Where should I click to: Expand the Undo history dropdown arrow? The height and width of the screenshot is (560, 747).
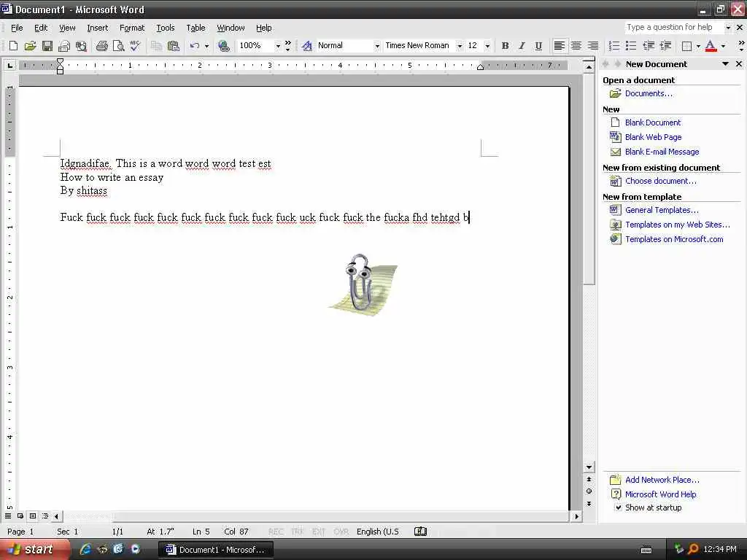coord(206,46)
